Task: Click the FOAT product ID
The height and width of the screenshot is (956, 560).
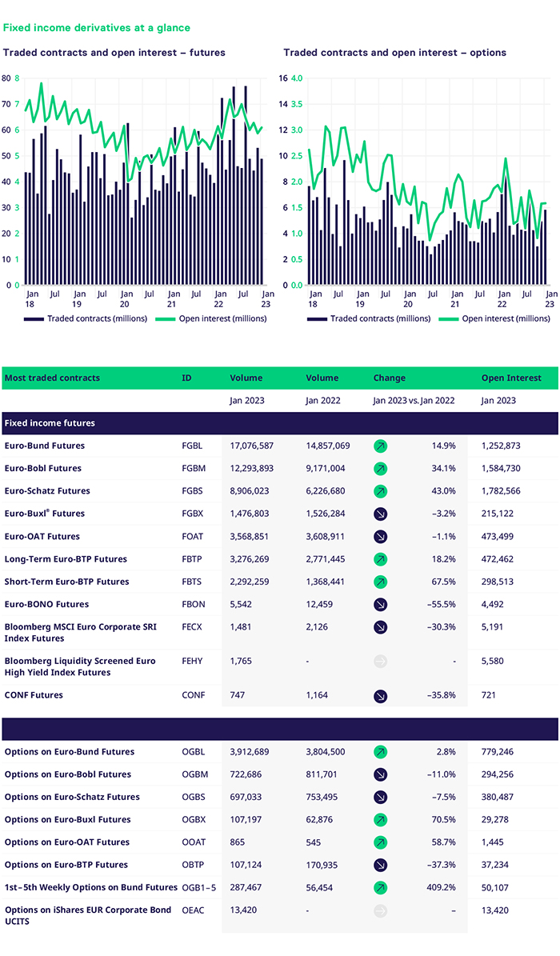Action: click(192, 537)
